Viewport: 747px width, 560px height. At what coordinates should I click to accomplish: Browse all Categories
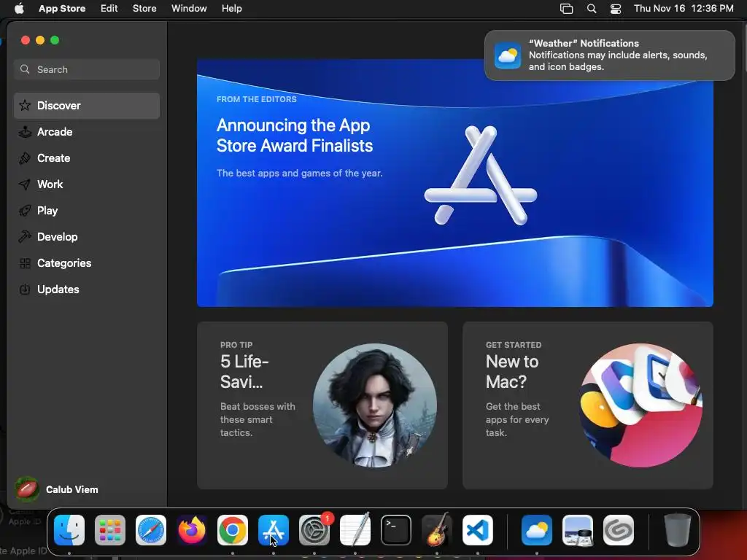[87, 262]
